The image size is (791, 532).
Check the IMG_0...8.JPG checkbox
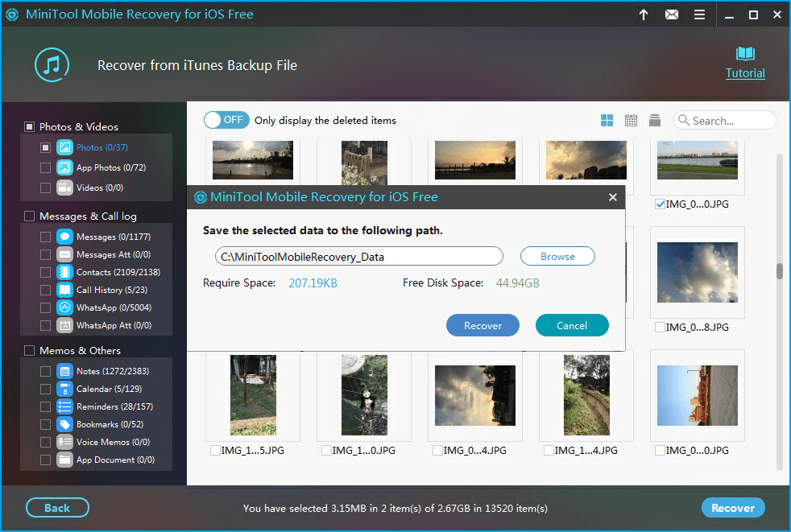click(x=660, y=327)
